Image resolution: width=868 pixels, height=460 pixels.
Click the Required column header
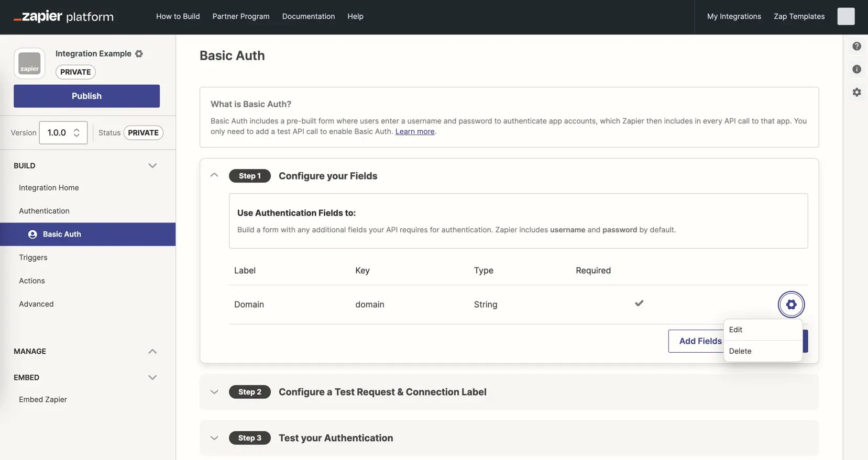point(593,271)
